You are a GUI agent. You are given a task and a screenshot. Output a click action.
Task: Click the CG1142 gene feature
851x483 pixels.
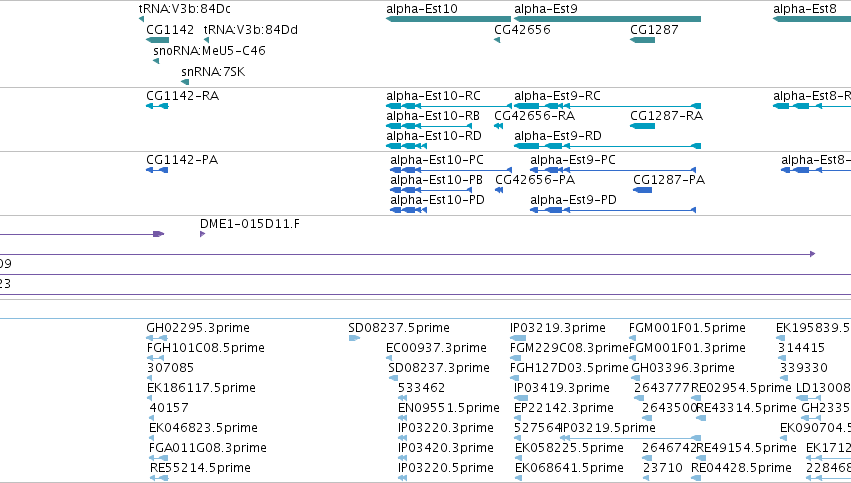[x=157, y=40]
